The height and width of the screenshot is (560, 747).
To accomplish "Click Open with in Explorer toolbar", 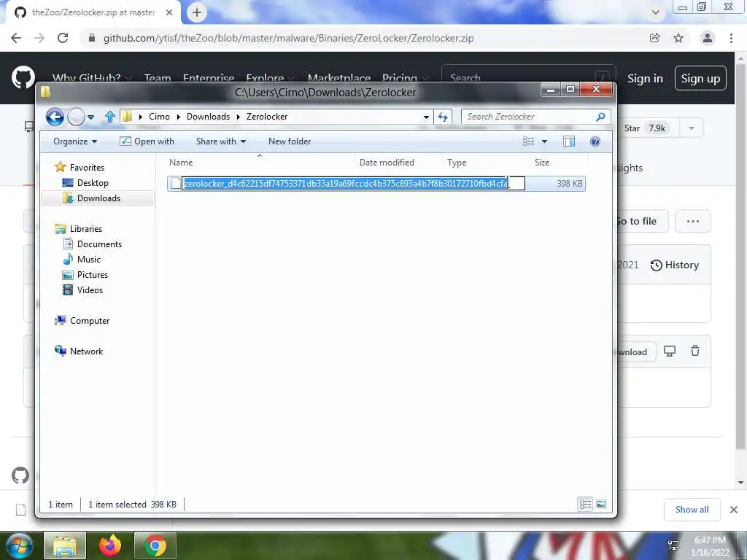I will [x=147, y=141].
